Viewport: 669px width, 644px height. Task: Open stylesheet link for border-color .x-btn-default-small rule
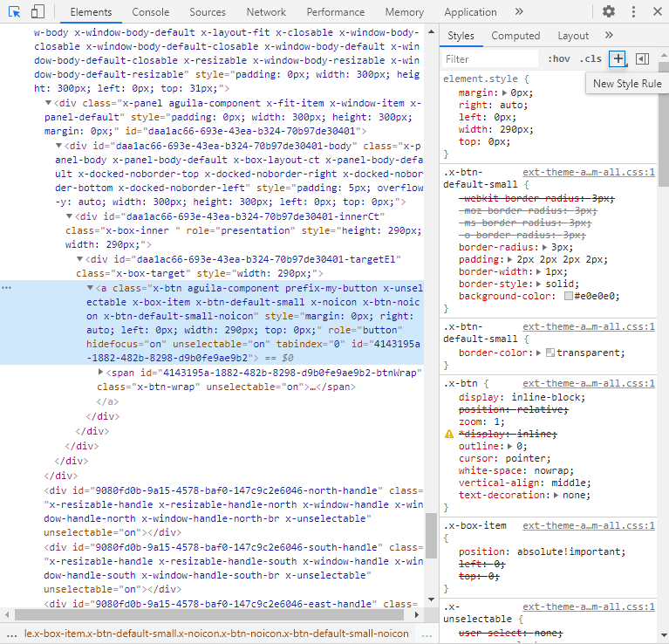(589, 327)
